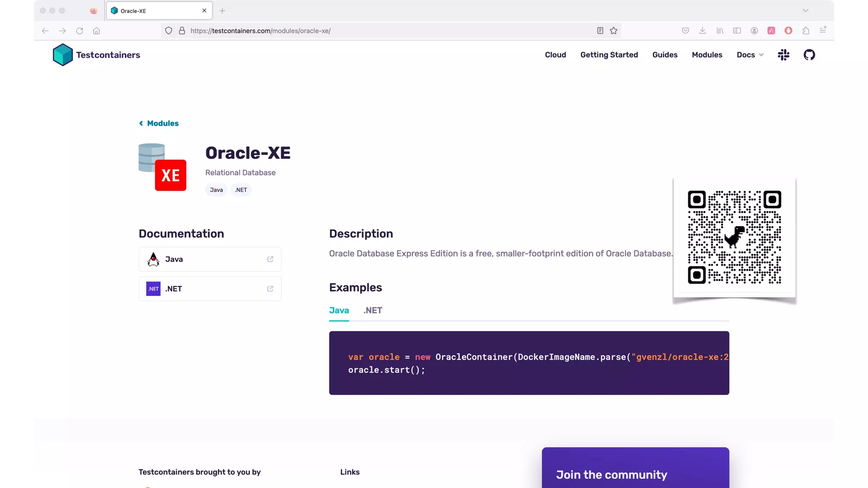Open the .NET documentation link

pos(210,289)
